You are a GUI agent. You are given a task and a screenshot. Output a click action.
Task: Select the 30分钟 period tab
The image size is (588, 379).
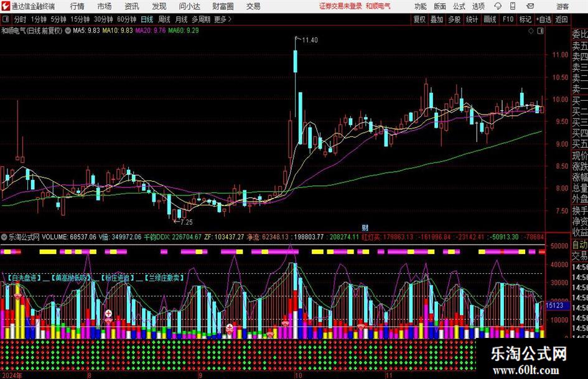click(103, 19)
